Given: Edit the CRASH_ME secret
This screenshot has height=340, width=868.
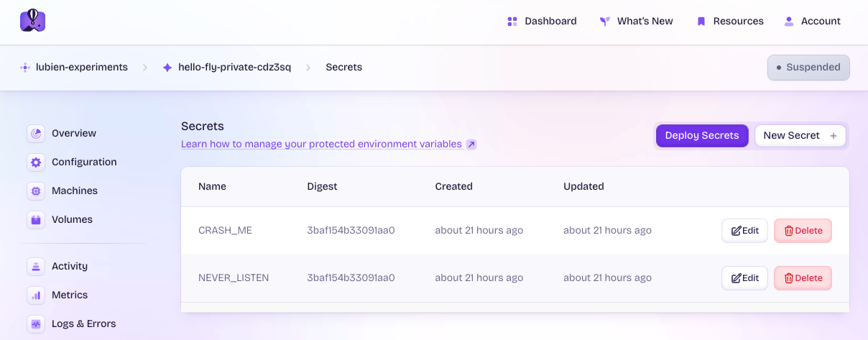Looking at the screenshot, I should (x=744, y=231).
